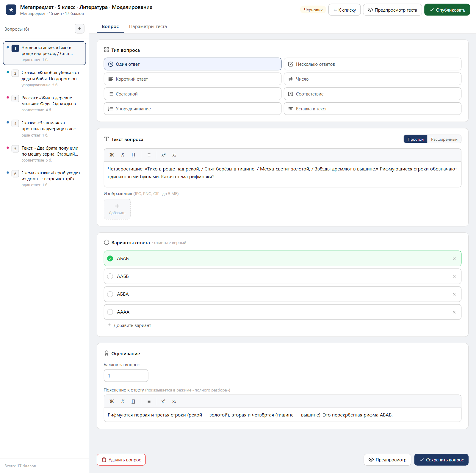The height and width of the screenshot is (473, 476).
Task: Delete the АААА answer variant
Action: pyautogui.click(x=454, y=312)
